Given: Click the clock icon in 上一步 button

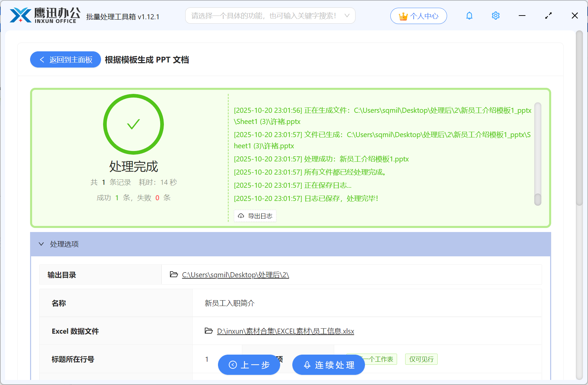Looking at the screenshot, I should click(x=232, y=365).
